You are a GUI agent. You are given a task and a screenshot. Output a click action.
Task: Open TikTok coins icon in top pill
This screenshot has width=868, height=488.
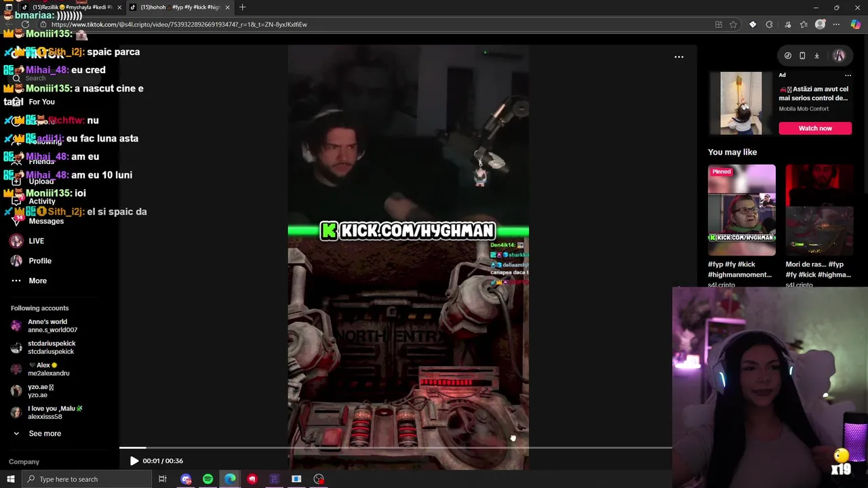tap(788, 56)
